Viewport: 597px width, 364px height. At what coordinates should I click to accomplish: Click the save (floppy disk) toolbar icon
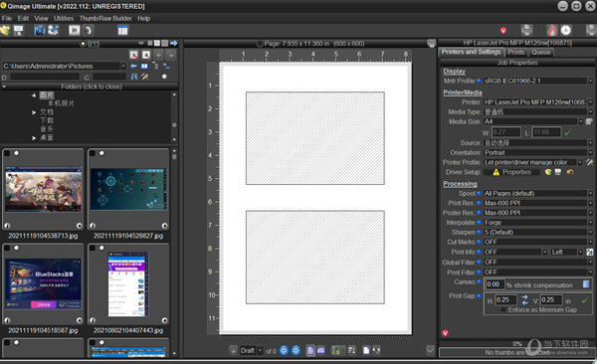[x=18, y=30]
